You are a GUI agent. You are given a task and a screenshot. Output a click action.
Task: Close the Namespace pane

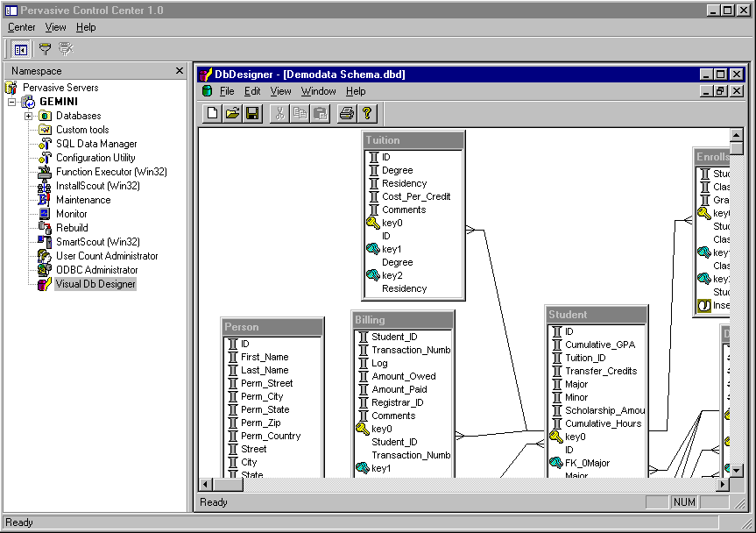click(x=180, y=71)
